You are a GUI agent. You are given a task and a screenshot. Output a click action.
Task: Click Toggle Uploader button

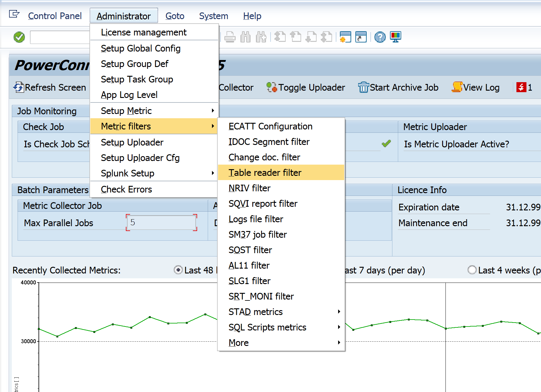306,87
